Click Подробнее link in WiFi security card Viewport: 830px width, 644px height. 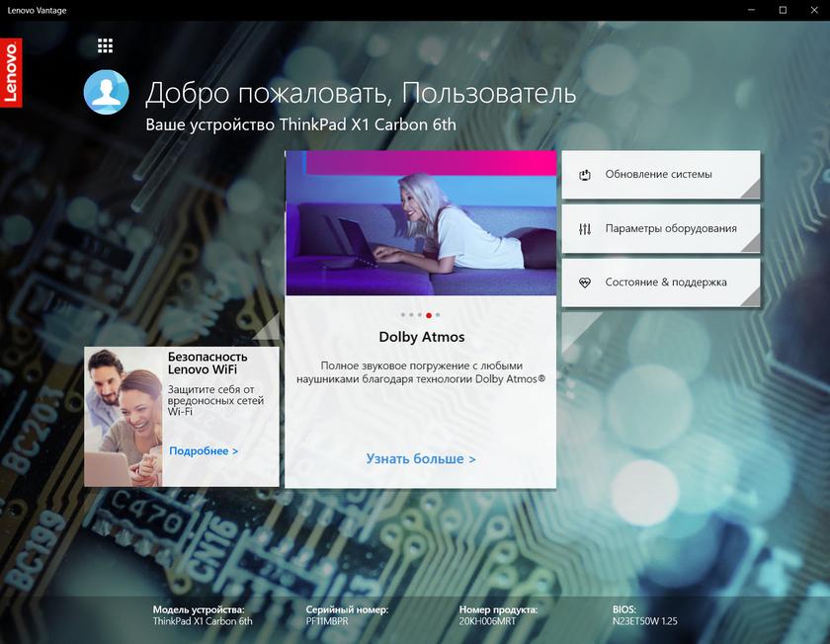click(204, 451)
